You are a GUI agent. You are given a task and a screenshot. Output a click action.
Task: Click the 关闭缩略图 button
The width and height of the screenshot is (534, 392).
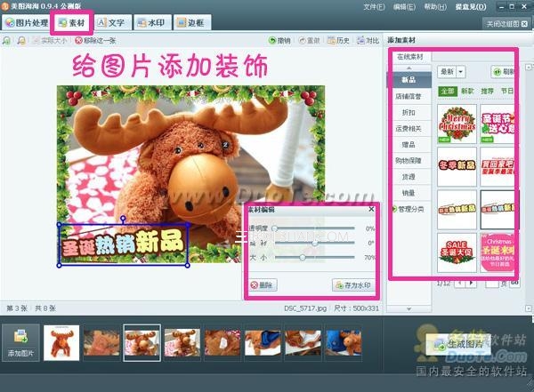tap(506, 23)
